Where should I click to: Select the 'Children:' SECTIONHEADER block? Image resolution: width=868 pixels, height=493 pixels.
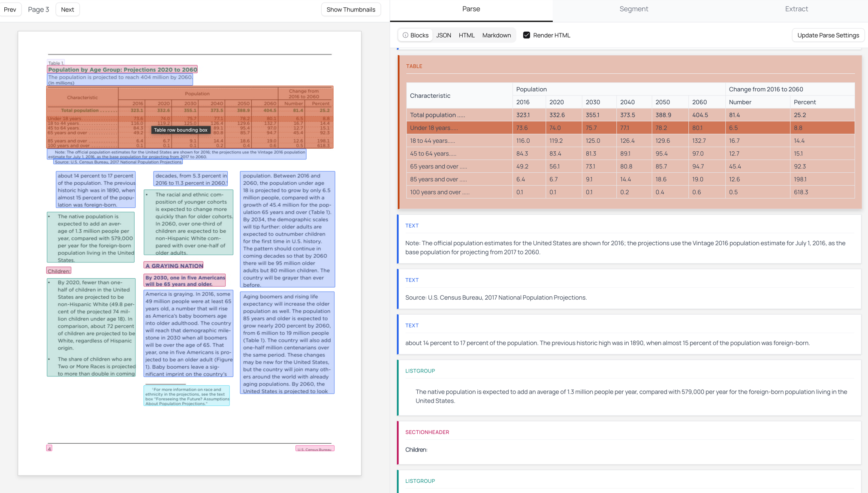coord(629,442)
